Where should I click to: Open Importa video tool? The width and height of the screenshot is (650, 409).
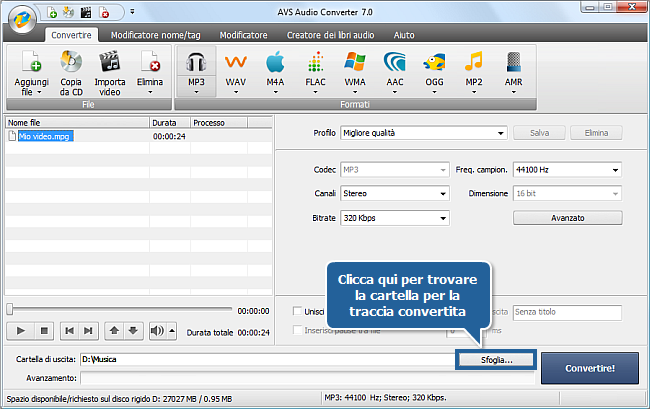tap(109, 62)
